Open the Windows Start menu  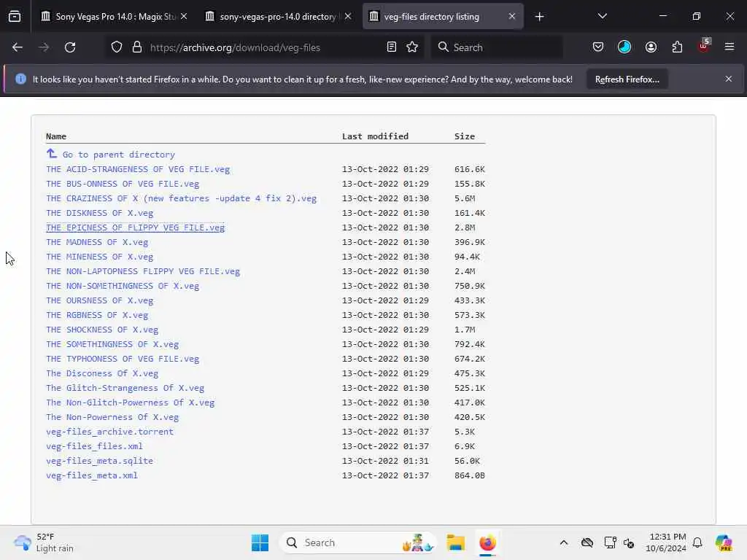click(x=260, y=542)
